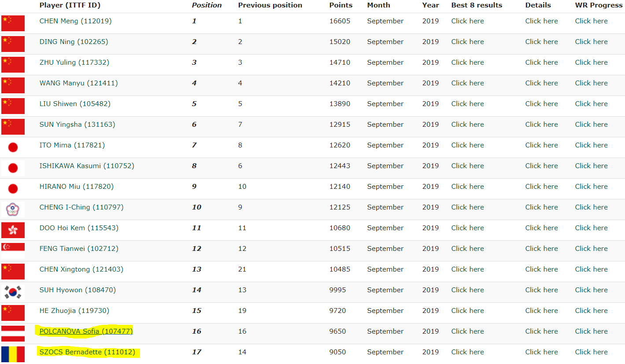This screenshot has height=364, width=625.
Task: Select year 2019 in the ITO Mima row
Action: click(x=430, y=145)
